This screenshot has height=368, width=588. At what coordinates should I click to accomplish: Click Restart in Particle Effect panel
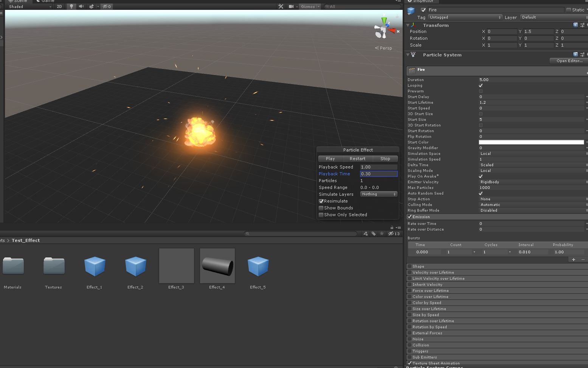[357, 159]
